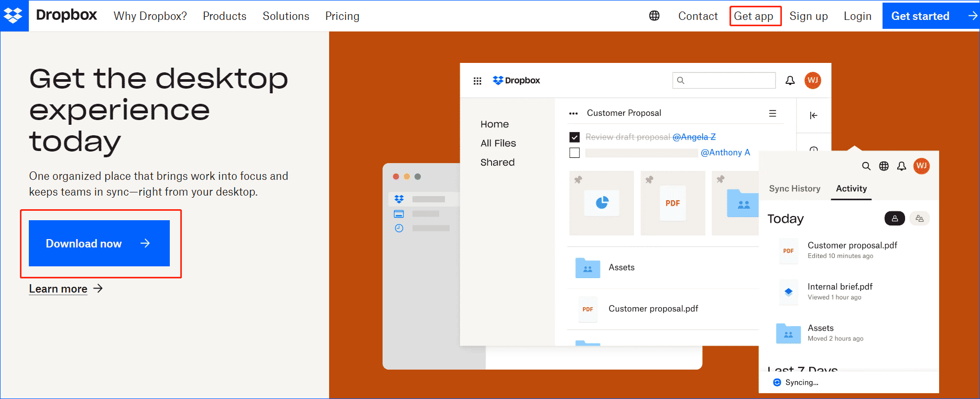This screenshot has height=399, width=980.
Task: Click the PDF icon beside Customer proposal.pdf in Today
Action: click(788, 251)
